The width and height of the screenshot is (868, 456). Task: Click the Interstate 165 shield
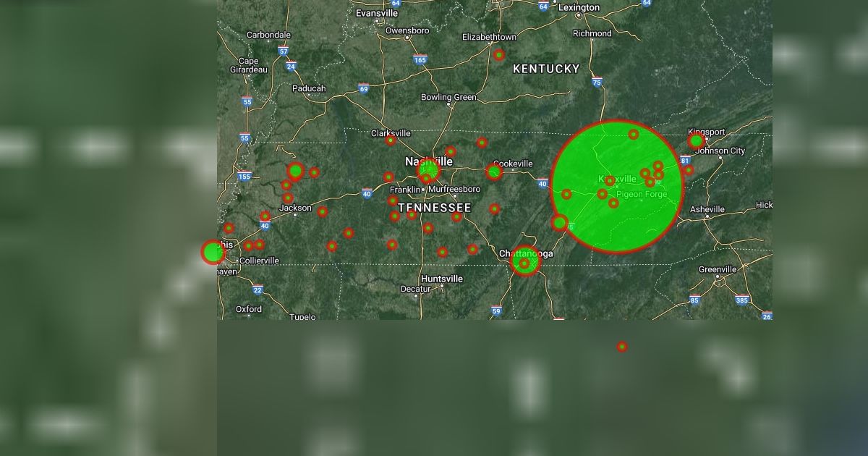[420, 59]
